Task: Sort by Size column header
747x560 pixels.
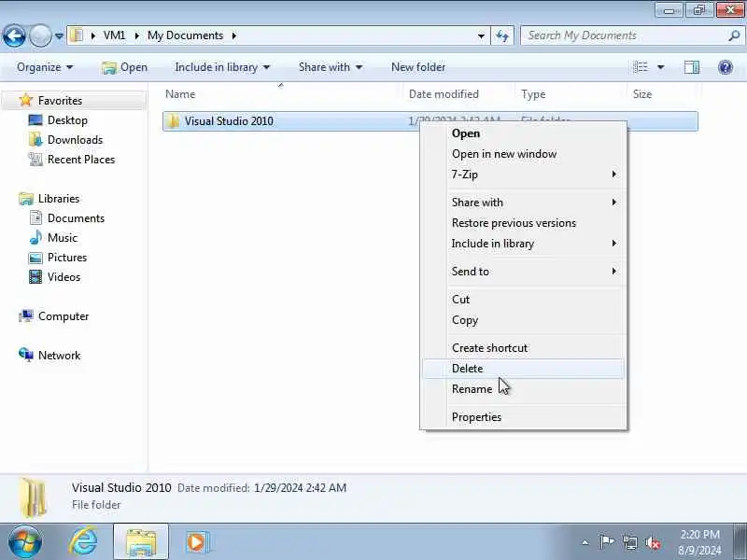Action: [663, 94]
